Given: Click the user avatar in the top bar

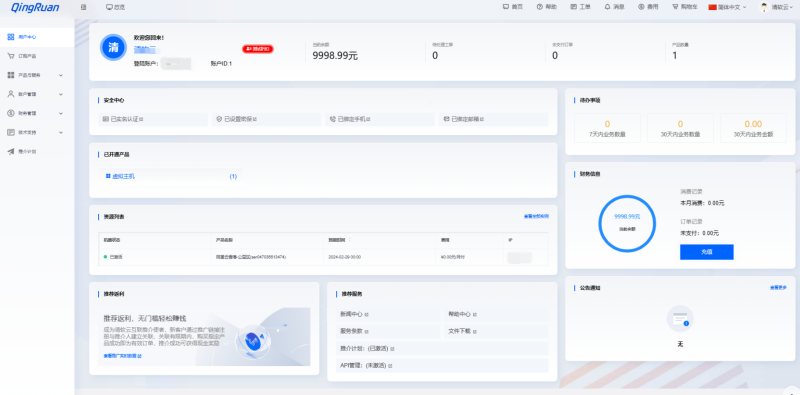Looking at the screenshot, I should point(764,7).
